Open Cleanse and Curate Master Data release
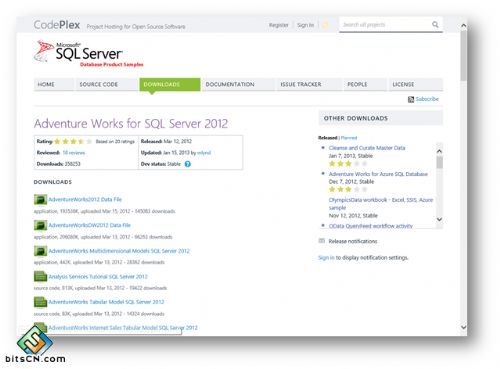Screen dimensions: 500x369 [367, 148]
